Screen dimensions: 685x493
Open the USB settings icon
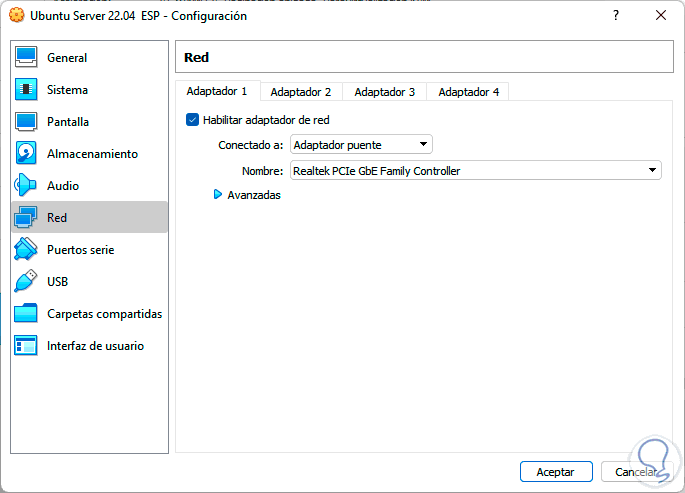coord(27,282)
